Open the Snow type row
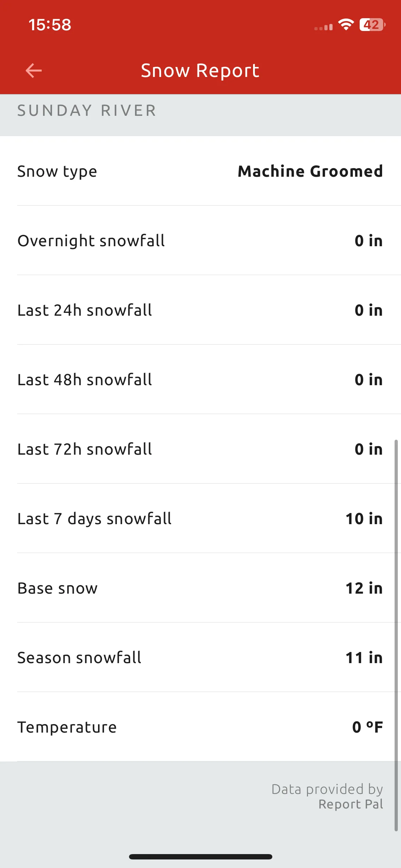The height and width of the screenshot is (868, 401). (200, 171)
